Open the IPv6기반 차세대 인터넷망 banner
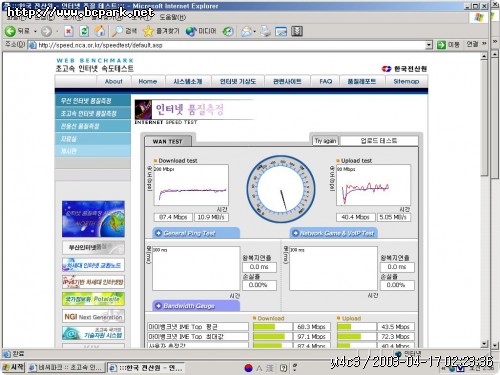The image size is (500, 375). tap(93, 282)
